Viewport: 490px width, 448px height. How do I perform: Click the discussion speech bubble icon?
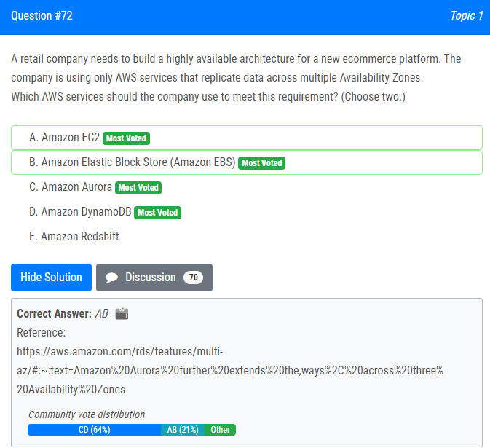point(111,278)
